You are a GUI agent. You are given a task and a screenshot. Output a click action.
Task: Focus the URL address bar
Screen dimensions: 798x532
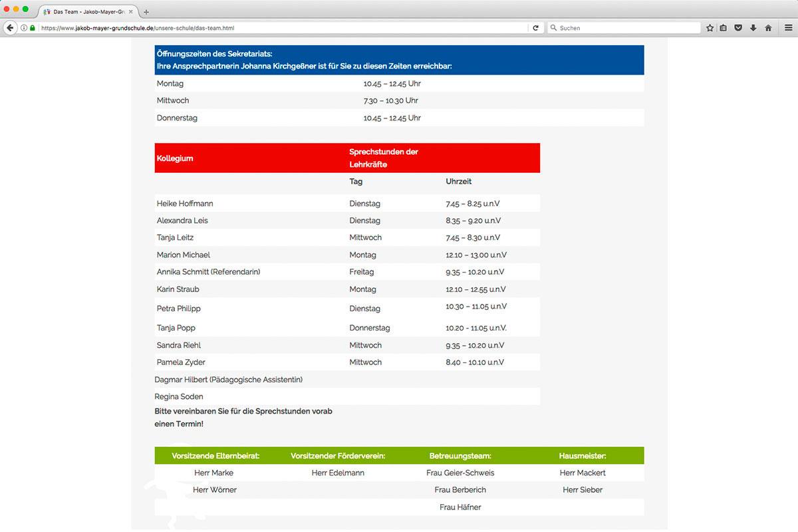pos(283,28)
